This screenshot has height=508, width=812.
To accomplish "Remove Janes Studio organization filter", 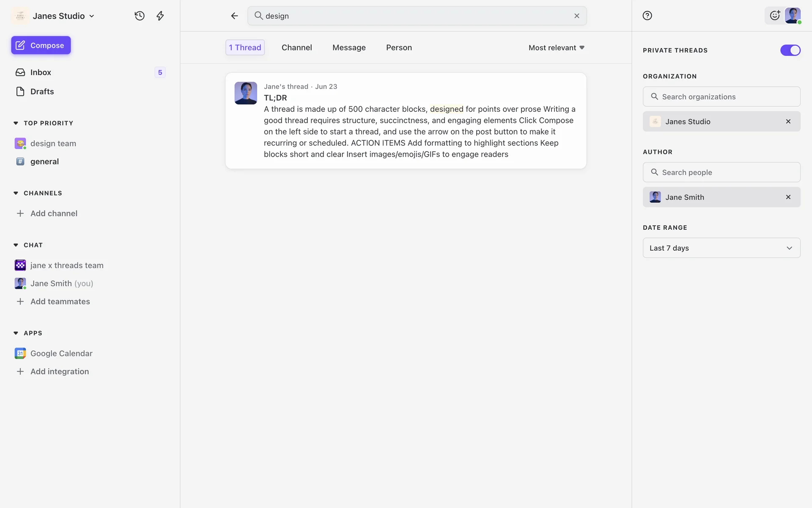I will (788, 121).
